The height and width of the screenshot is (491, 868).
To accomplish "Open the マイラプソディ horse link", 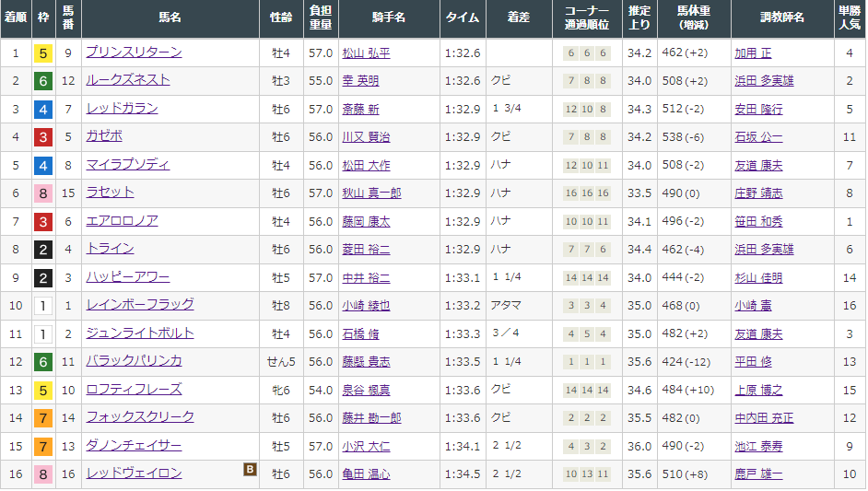I will 128,164.
